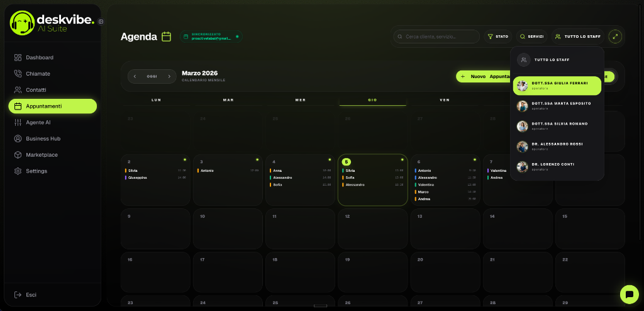Open Marco's appointment on day 6
The width and height of the screenshot is (644, 311).
click(445, 192)
